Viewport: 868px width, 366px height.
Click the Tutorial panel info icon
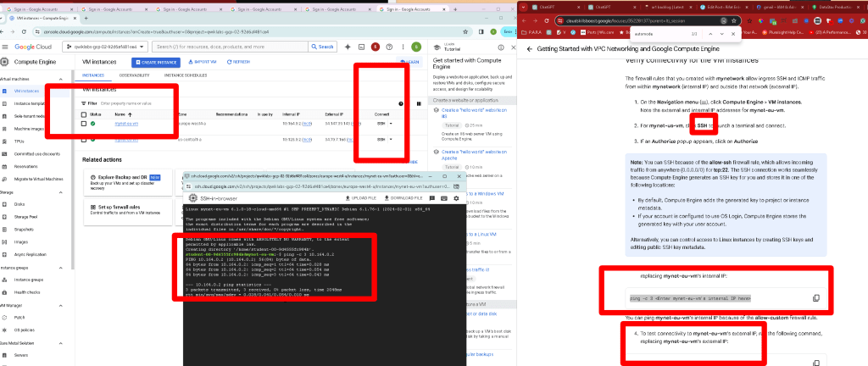pyautogui.click(x=500, y=47)
